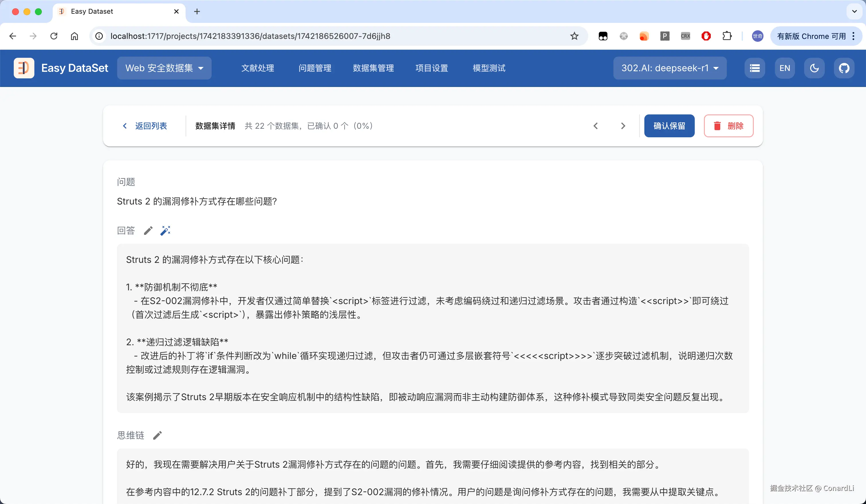
Task: Click the Easy DataSet logo icon
Action: 24,68
